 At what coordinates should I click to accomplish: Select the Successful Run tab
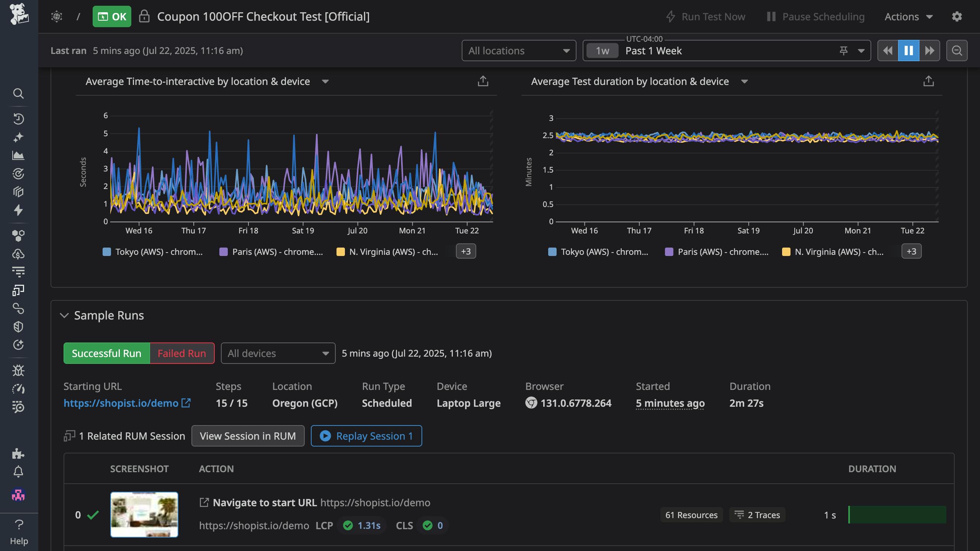[106, 353]
